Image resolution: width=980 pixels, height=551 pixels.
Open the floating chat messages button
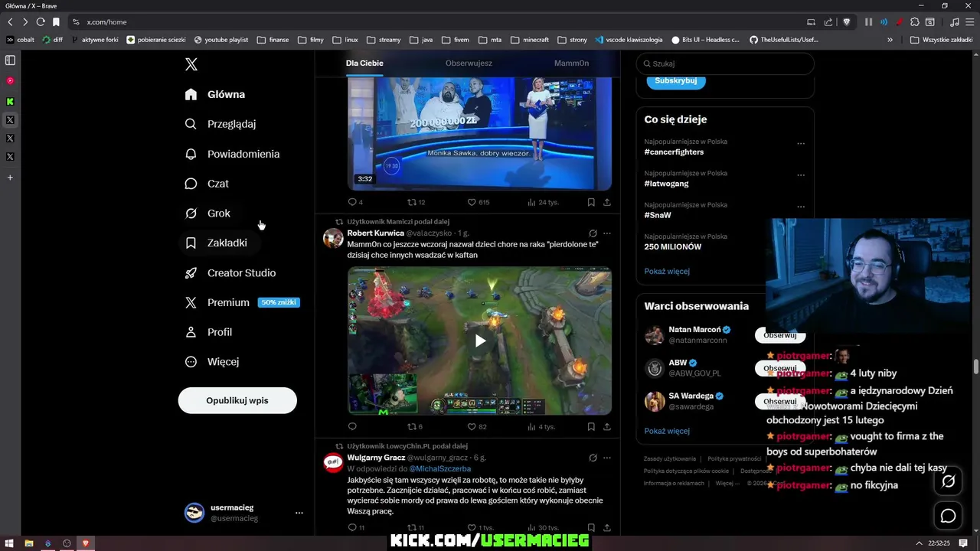pos(949,516)
